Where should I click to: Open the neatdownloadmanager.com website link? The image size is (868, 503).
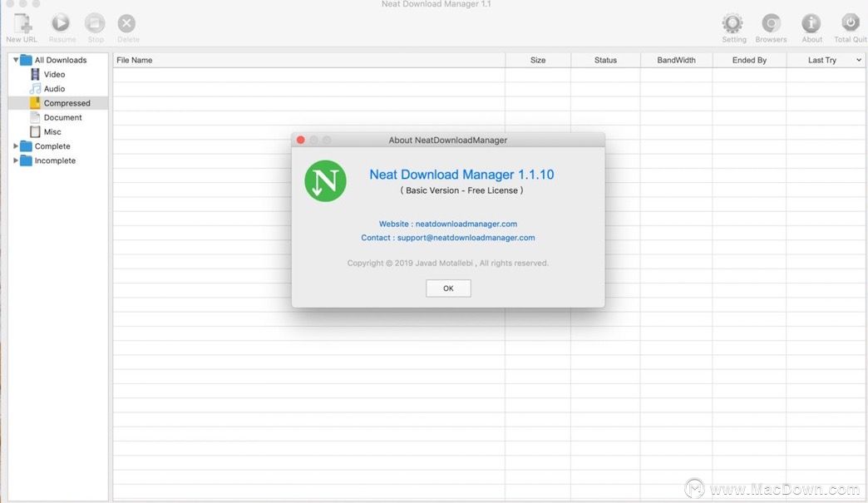[466, 224]
